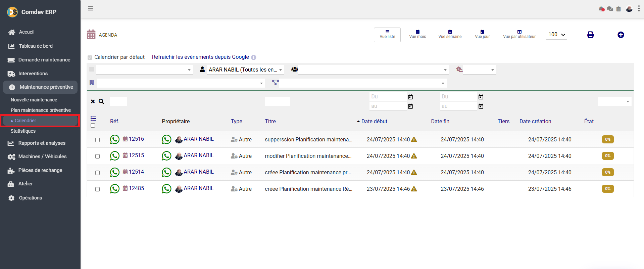Toggle the Calendrier par défaut checkbox
This screenshot has height=269, width=644.
90,57
